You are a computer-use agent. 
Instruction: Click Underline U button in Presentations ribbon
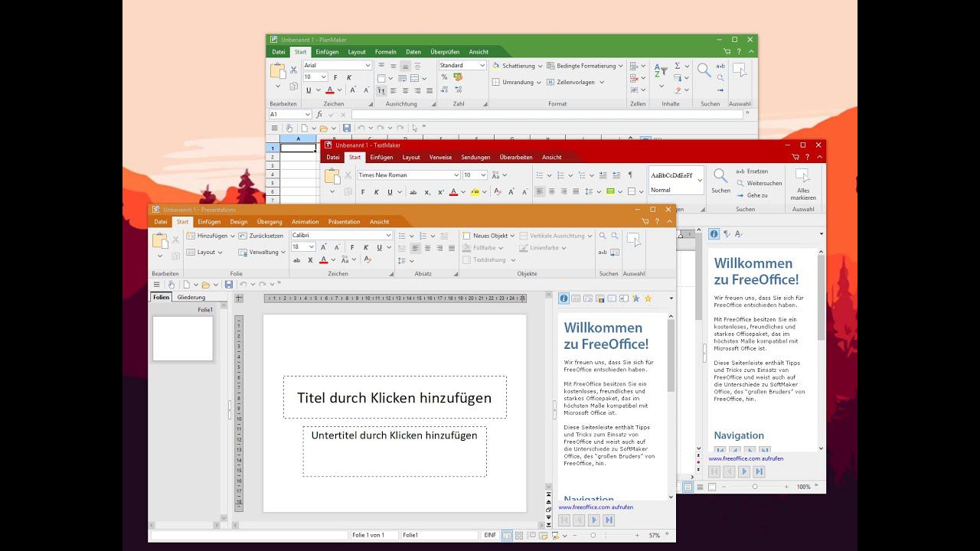point(378,247)
